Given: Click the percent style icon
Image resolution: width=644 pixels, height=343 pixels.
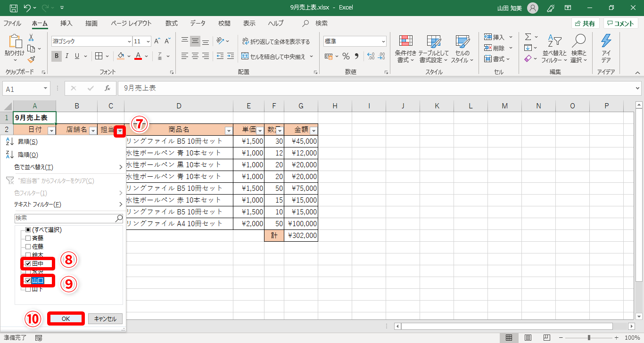Looking at the screenshot, I should [346, 56].
